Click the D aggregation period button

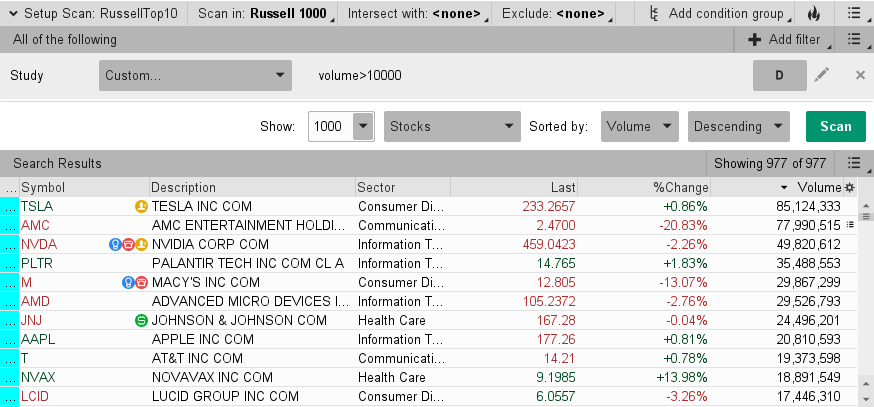click(x=779, y=75)
